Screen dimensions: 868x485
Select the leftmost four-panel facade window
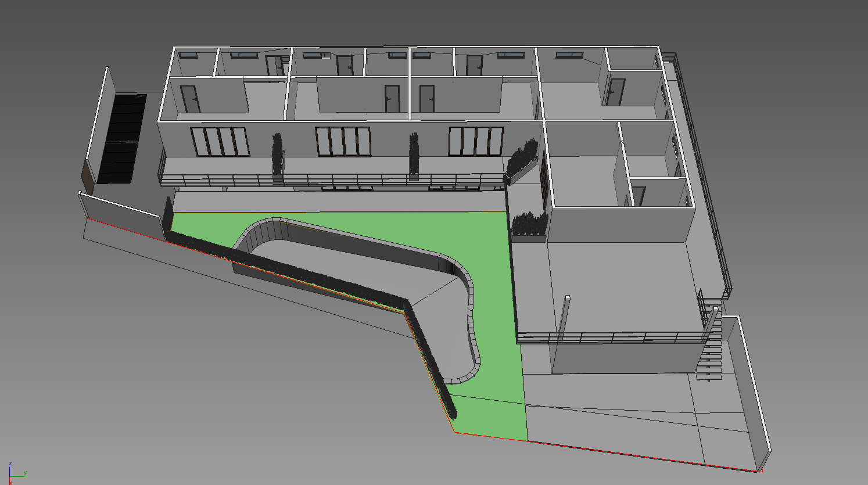(220, 142)
